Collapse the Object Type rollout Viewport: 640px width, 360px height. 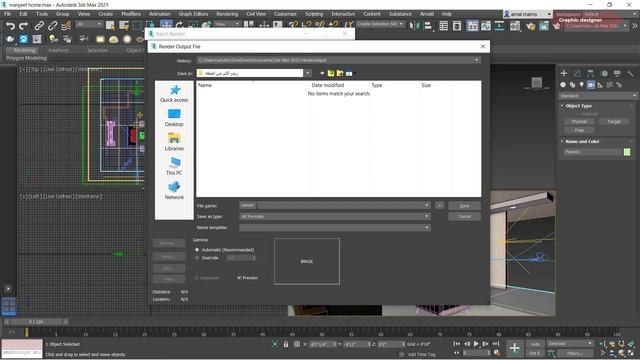coord(578,106)
